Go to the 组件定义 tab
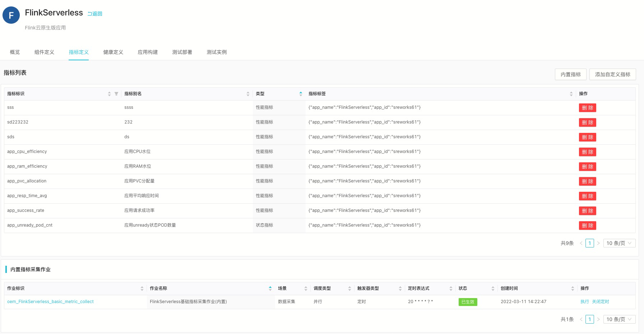 coord(44,52)
